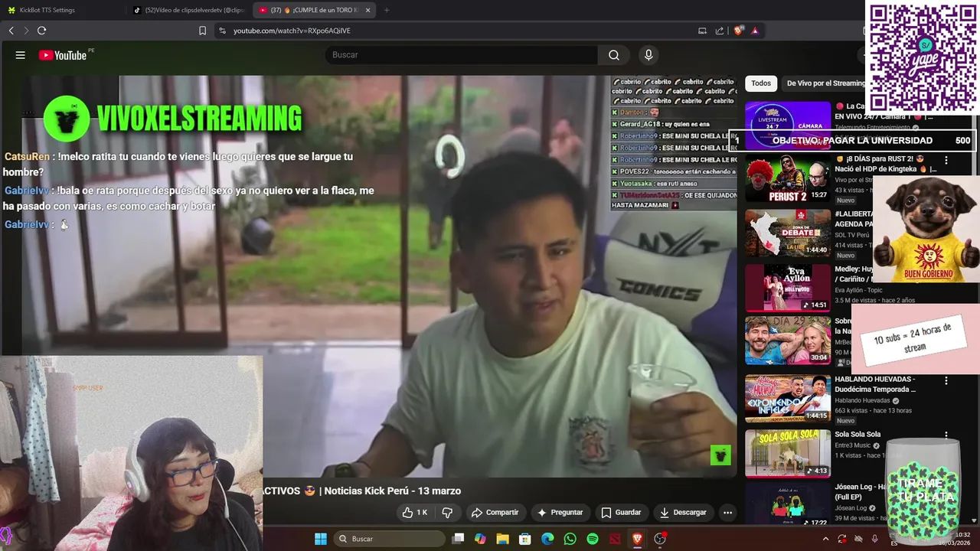This screenshot has height=551, width=980.
Task: Open the Windows Start menu
Action: coord(321,539)
